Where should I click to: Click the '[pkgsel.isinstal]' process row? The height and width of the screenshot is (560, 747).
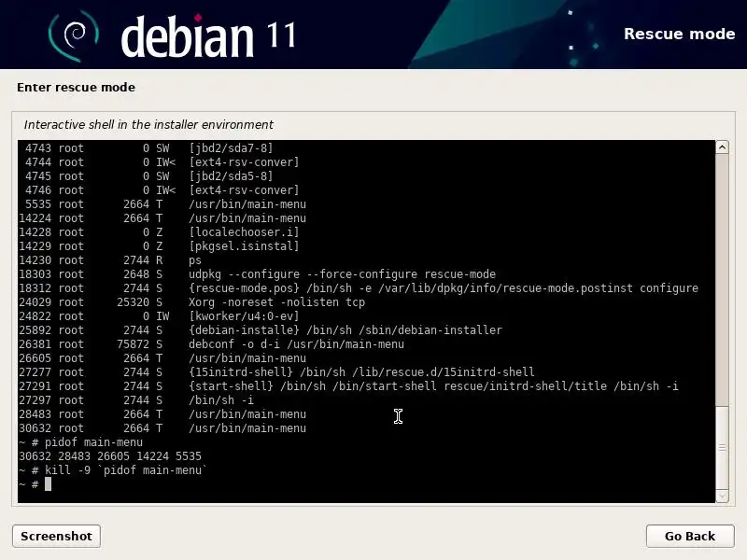[x=159, y=246]
